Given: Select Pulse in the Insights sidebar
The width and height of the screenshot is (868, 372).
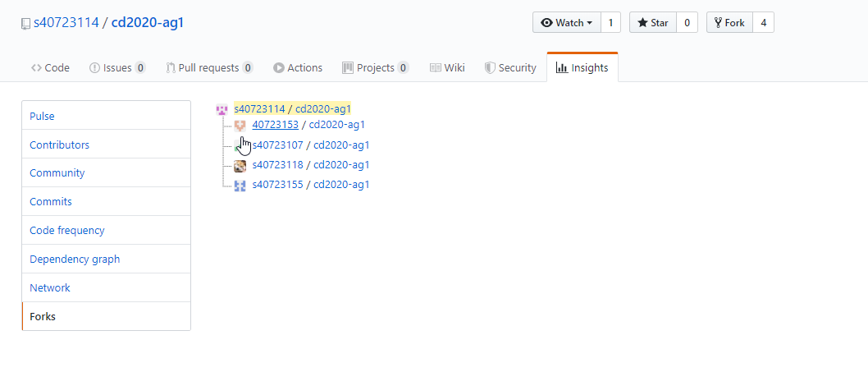Looking at the screenshot, I should pyautogui.click(x=43, y=117).
